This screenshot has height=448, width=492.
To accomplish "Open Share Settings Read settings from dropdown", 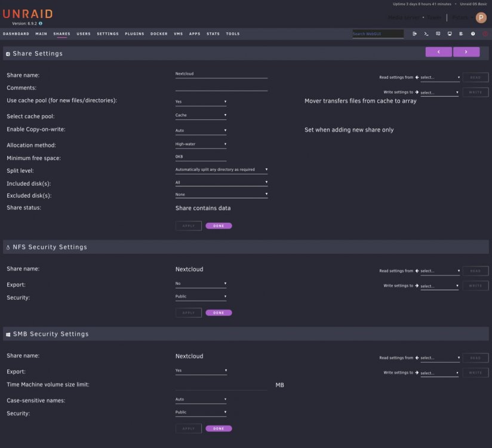I will click(x=440, y=78).
